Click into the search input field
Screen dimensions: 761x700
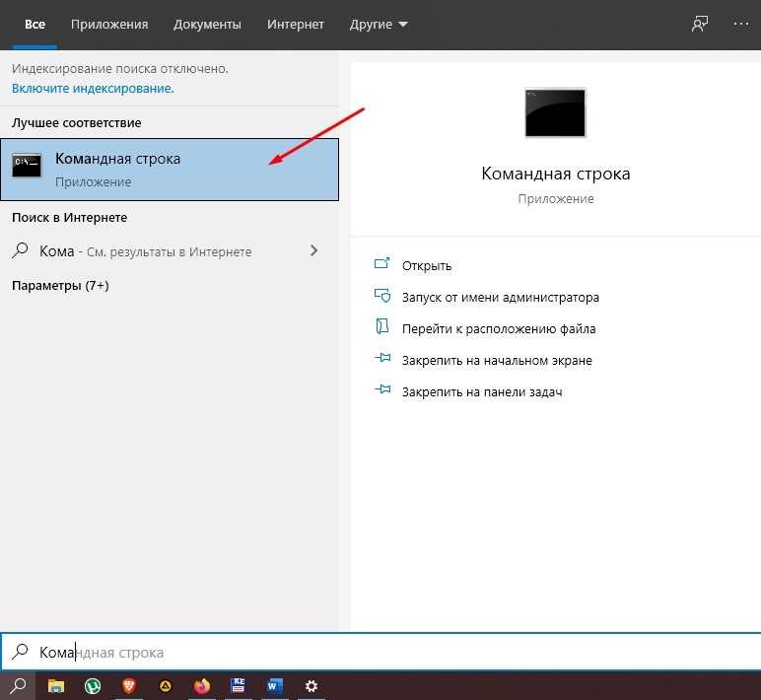pyautogui.click(x=380, y=652)
